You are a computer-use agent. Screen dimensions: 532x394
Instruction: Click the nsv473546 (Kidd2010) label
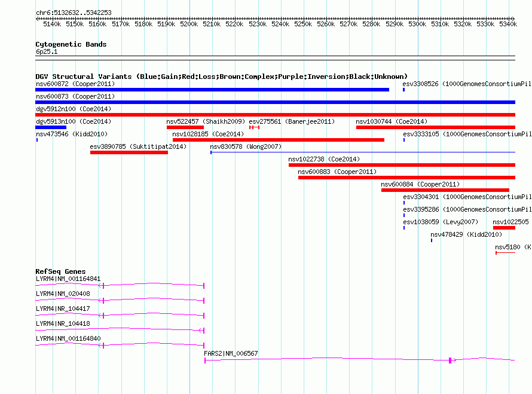coord(72,134)
